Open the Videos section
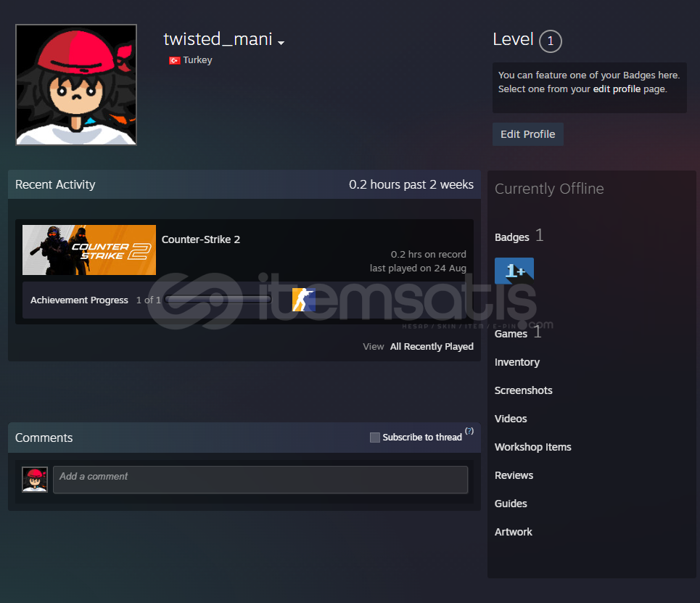The width and height of the screenshot is (700, 603). pyautogui.click(x=511, y=419)
